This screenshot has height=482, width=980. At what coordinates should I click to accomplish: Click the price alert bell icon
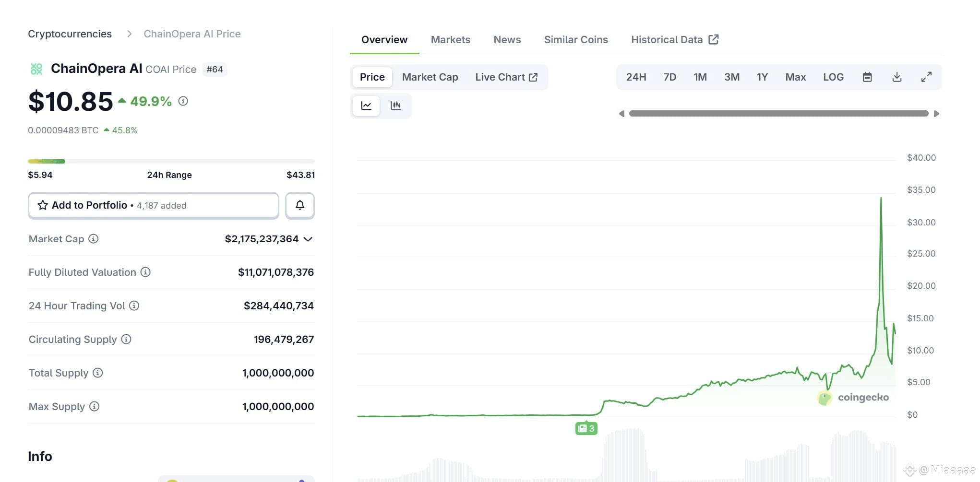click(x=300, y=205)
